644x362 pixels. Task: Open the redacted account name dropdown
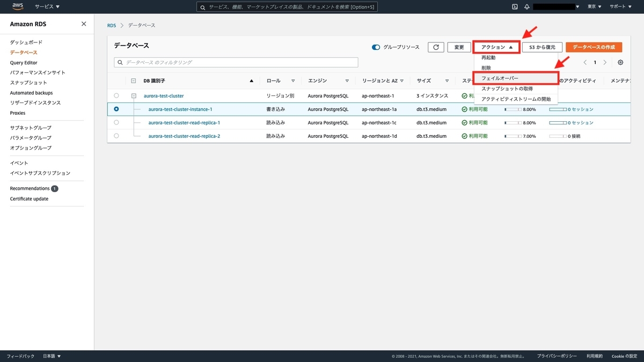coord(557,6)
